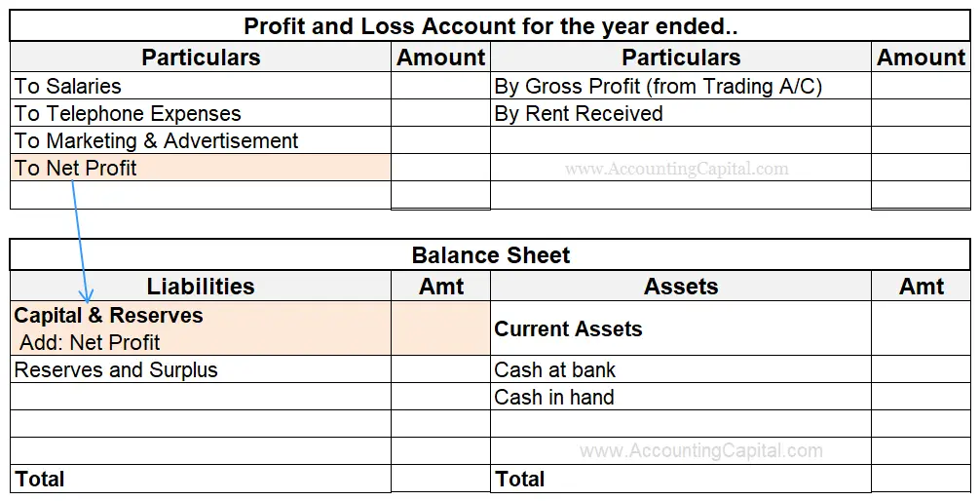980x501 pixels.
Task: Select the 'By Rent Received' cell
Action: (x=579, y=114)
